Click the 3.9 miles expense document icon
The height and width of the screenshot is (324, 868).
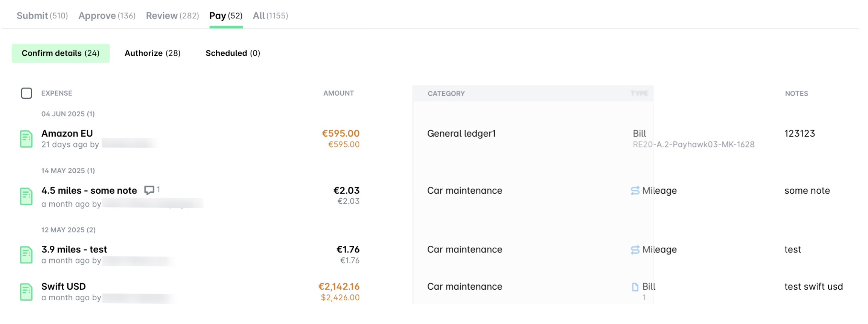click(26, 255)
